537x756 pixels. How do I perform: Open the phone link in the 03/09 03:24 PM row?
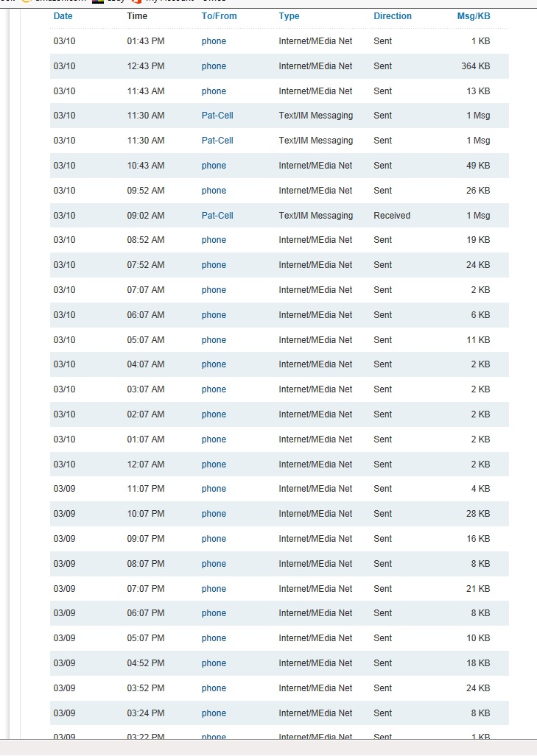214,713
